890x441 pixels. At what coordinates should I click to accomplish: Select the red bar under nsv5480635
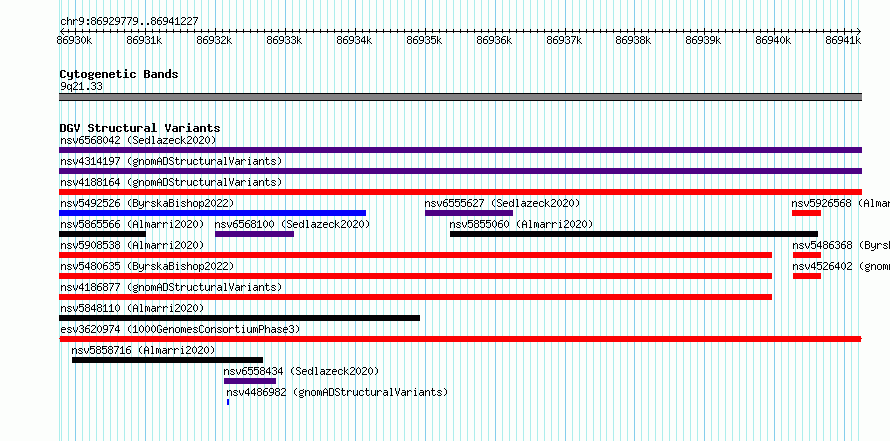tap(415, 276)
